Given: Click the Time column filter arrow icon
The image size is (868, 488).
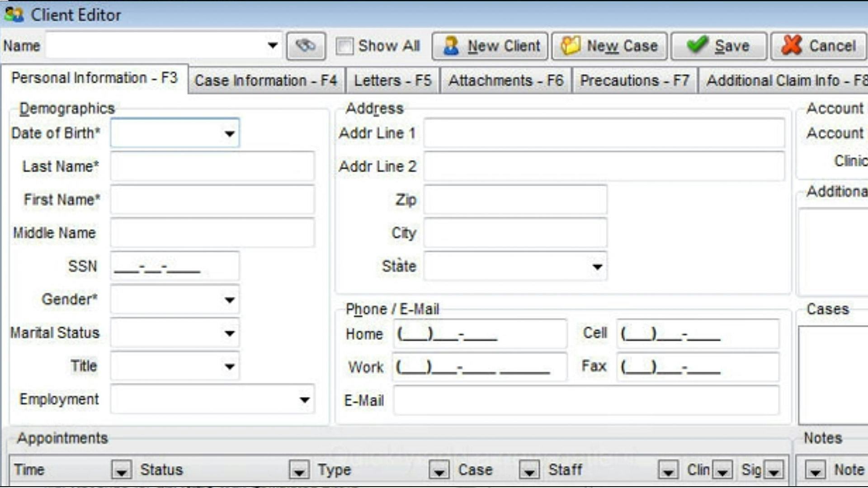Looking at the screenshot, I should tap(121, 470).
